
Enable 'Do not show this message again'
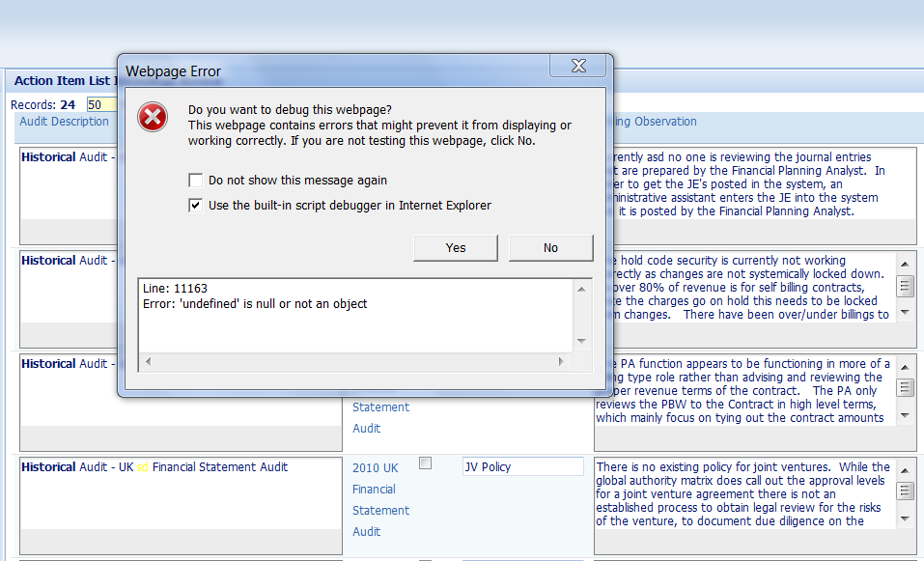196,181
